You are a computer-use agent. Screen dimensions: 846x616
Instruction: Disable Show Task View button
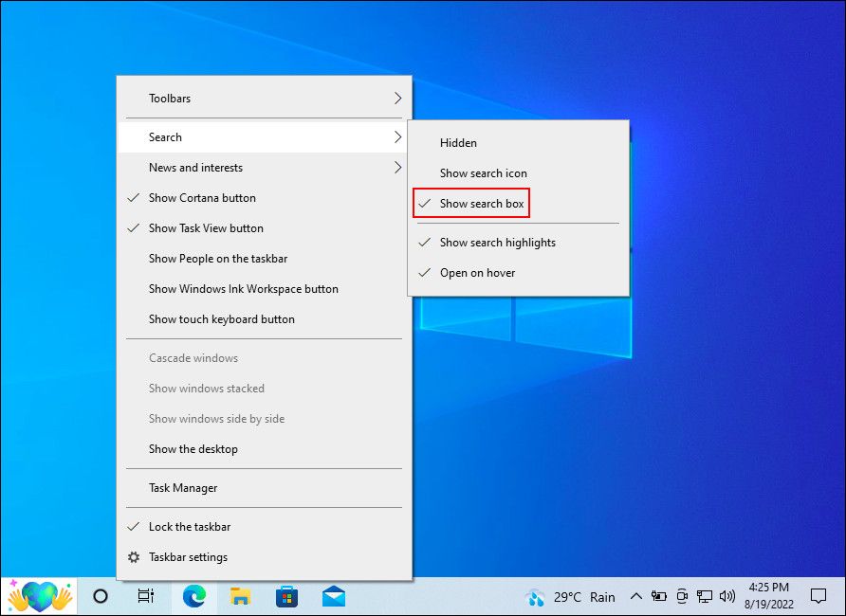[x=208, y=227]
